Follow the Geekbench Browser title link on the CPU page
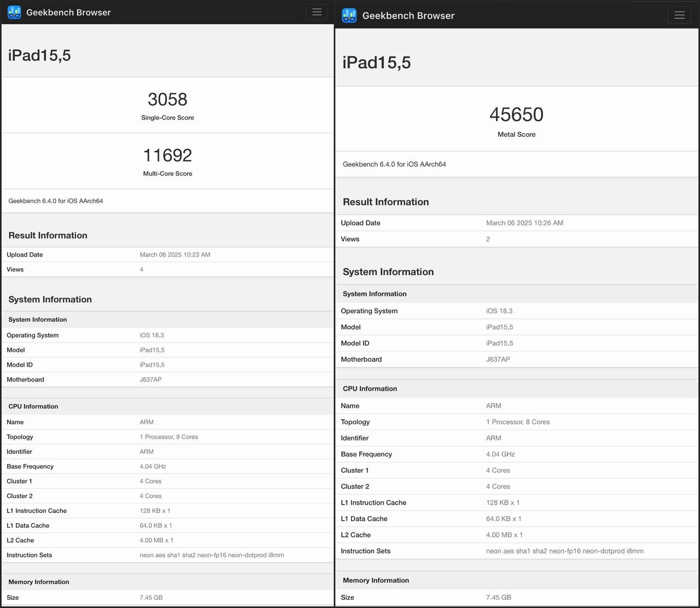 click(68, 12)
